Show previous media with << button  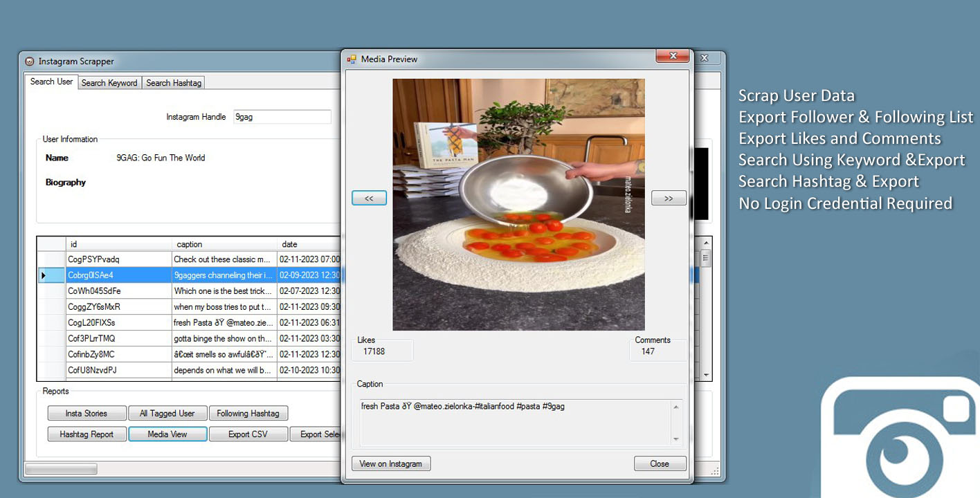point(369,198)
